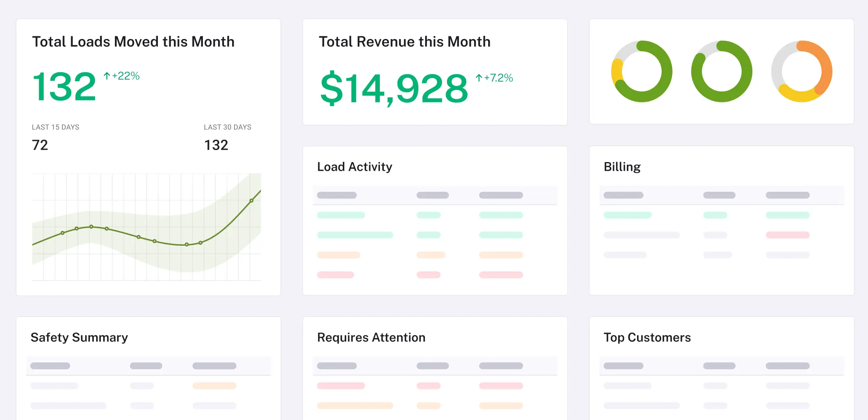Open the Top Customers card heading
Image resolution: width=868 pixels, height=420 pixels.
(647, 337)
